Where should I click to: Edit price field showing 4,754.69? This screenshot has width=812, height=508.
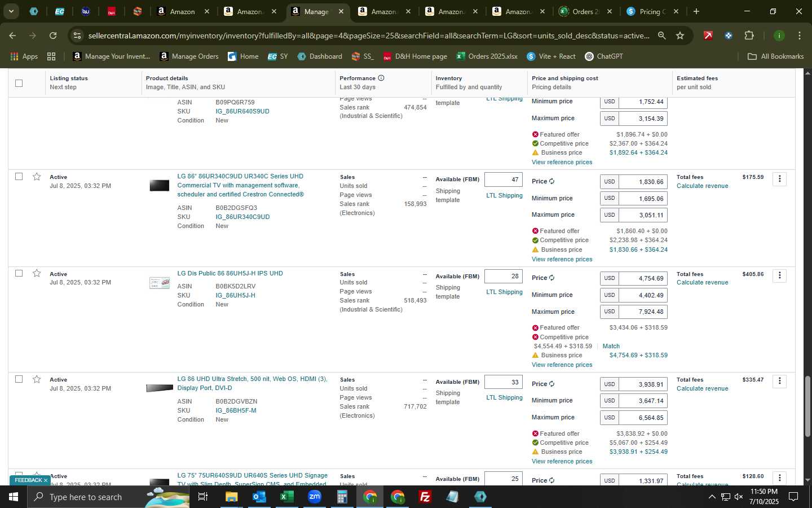tap(643, 278)
